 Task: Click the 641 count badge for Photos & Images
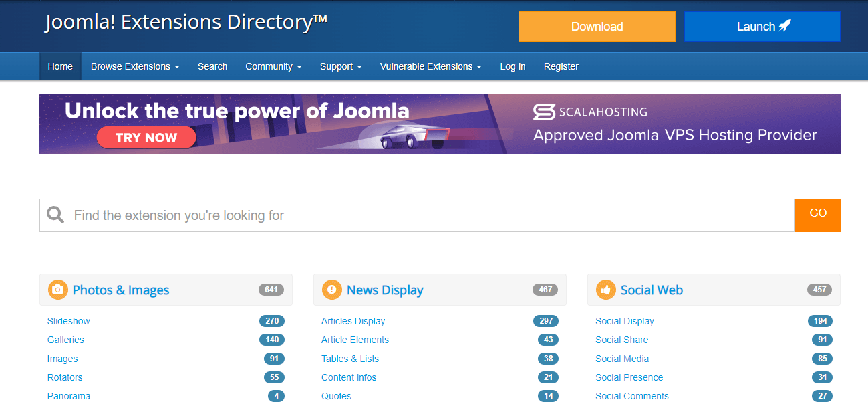point(271,290)
